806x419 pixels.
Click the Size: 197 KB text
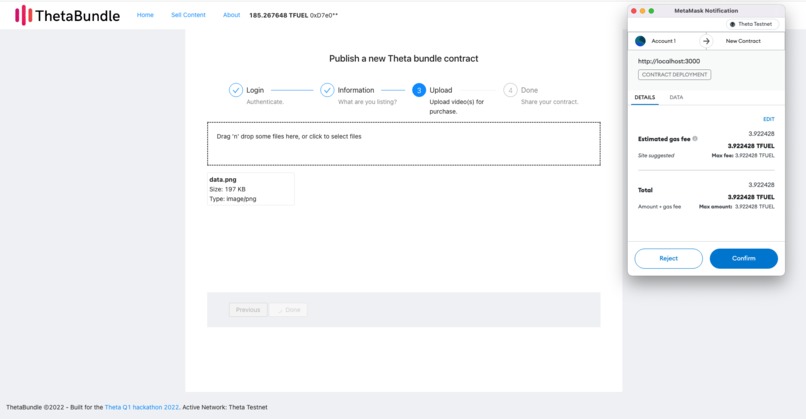click(x=227, y=189)
